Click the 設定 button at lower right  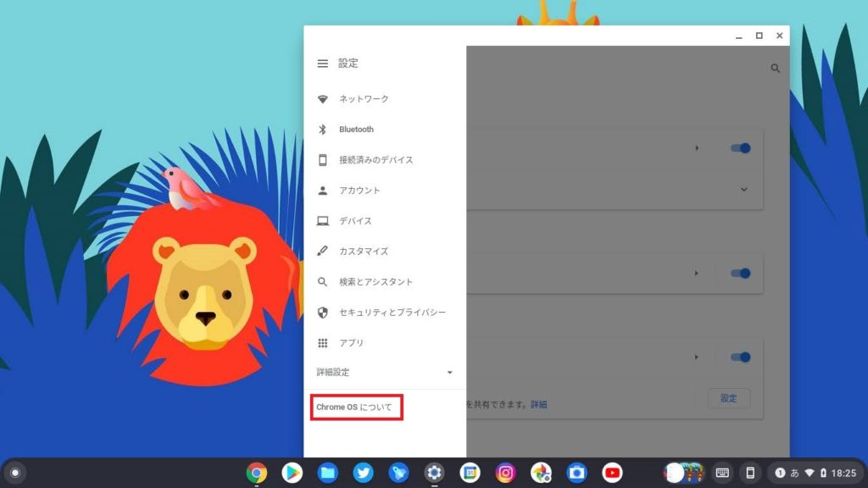point(729,398)
